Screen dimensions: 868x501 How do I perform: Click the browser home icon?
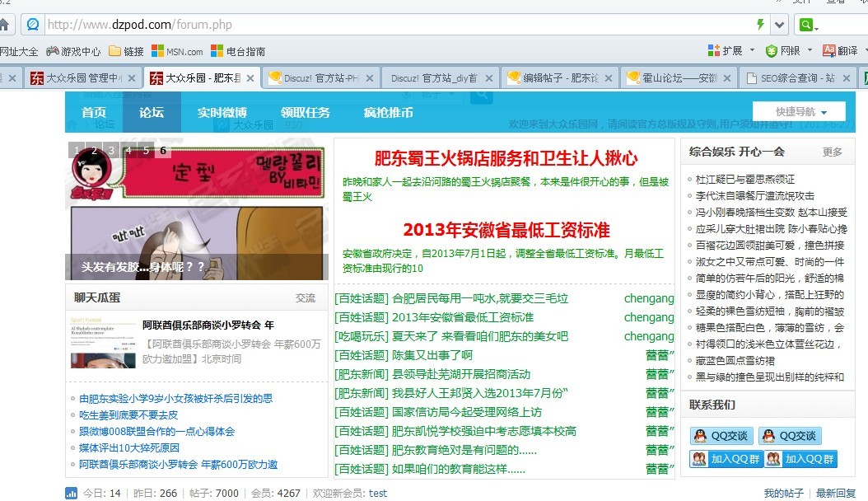(x=4, y=25)
